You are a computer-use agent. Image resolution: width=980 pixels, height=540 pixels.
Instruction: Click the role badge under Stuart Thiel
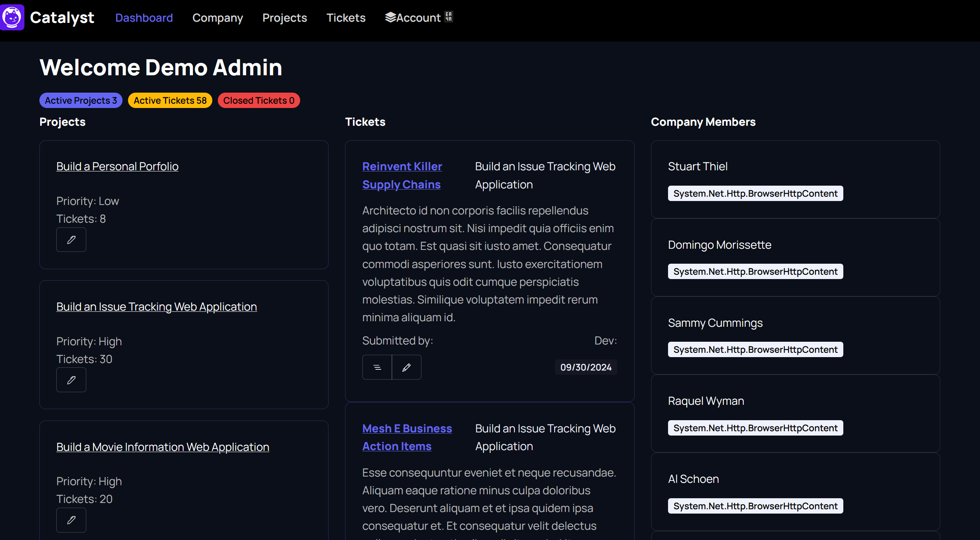(x=755, y=194)
